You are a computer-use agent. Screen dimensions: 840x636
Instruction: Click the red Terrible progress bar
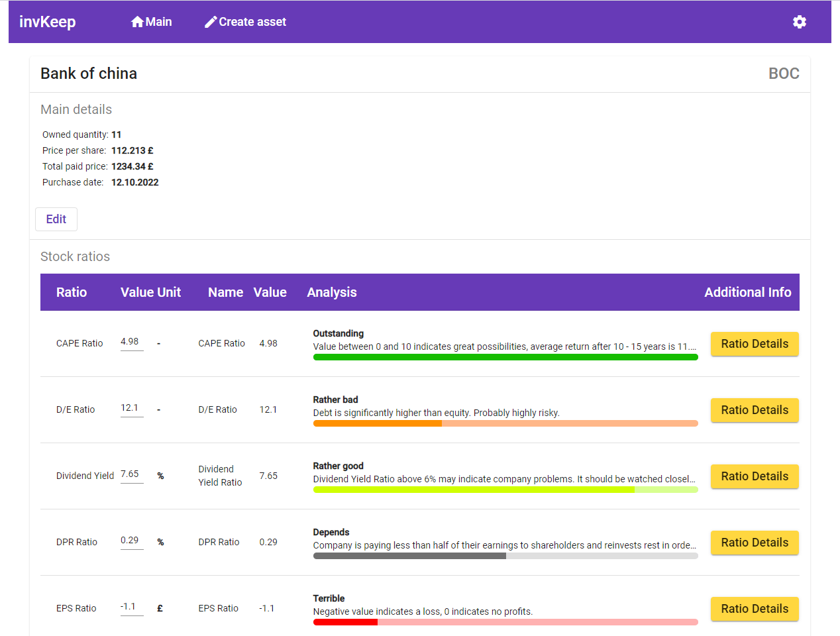[x=505, y=622]
